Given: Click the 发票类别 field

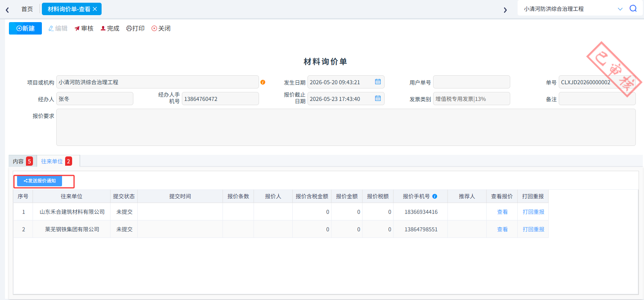Looking at the screenshot, I should pos(471,99).
